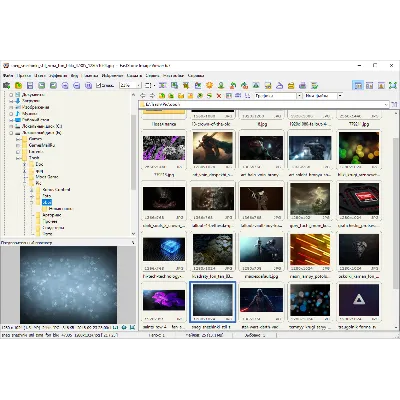This screenshot has width=400, height=400.
Task: Click the large snowflake preview image
Action: coord(68,285)
